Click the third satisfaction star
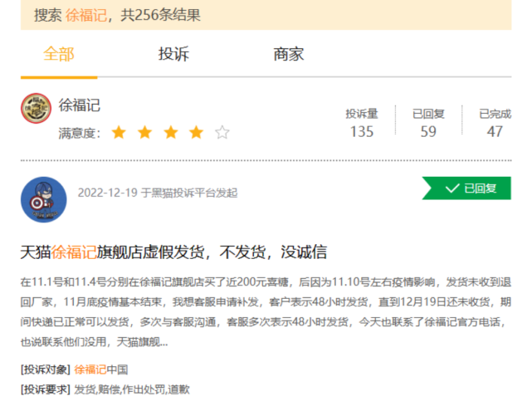The image size is (532, 406). point(171,132)
